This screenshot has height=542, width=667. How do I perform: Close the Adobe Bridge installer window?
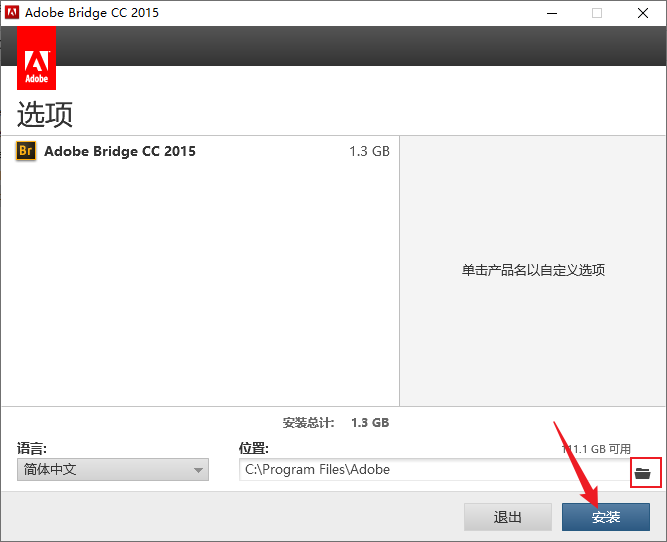(x=643, y=13)
